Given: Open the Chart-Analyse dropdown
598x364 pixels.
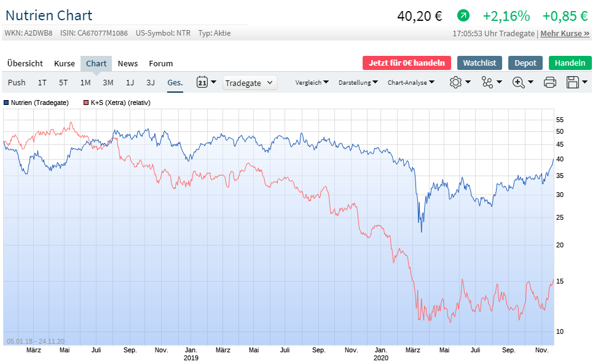Looking at the screenshot, I should click(x=411, y=82).
